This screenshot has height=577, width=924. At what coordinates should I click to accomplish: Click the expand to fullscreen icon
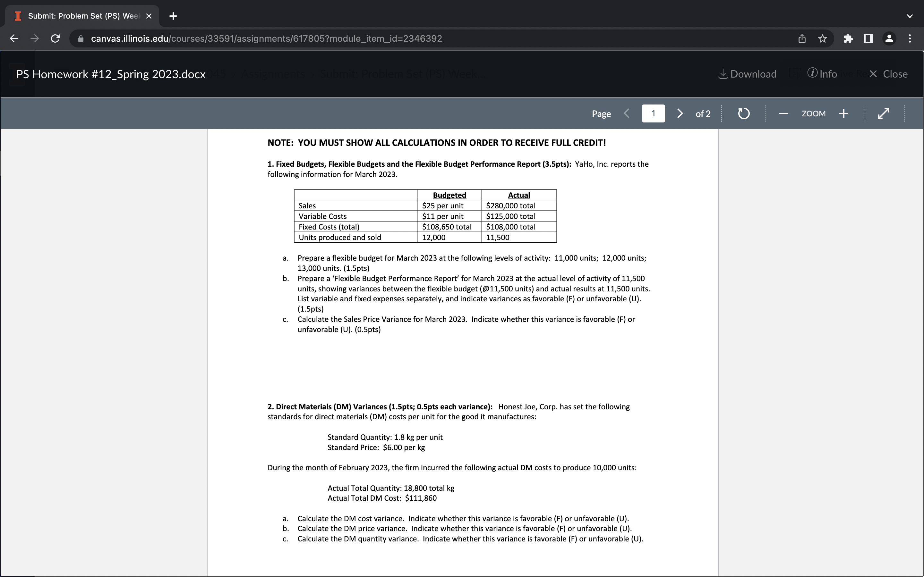(884, 113)
